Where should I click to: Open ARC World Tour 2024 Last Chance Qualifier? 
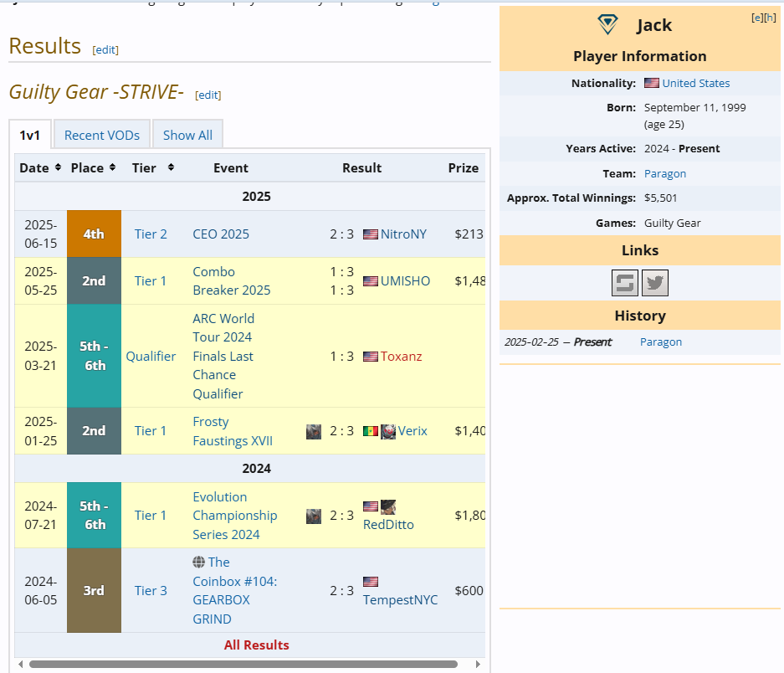click(x=223, y=357)
